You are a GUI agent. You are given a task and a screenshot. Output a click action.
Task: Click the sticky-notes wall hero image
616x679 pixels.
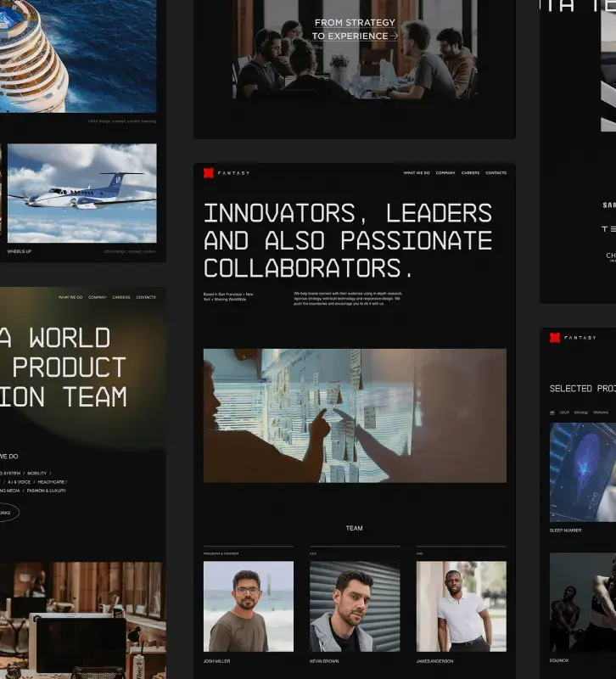pyautogui.click(x=354, y=415)
